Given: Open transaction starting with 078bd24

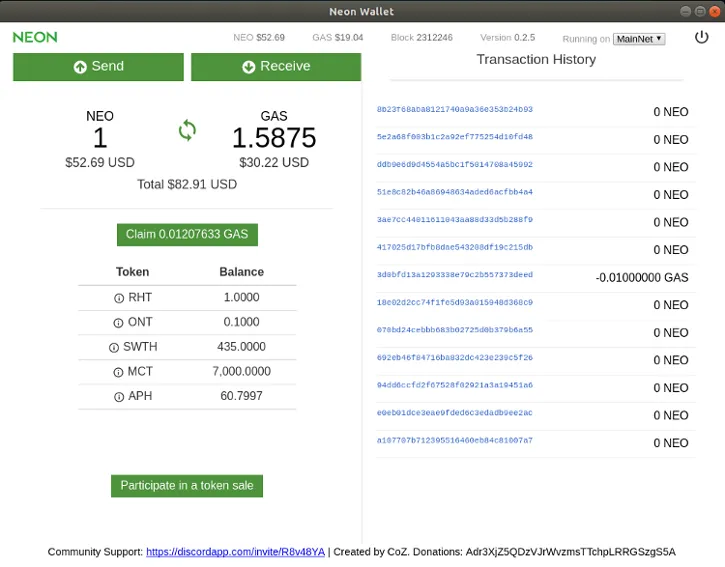Looking at the screenshot, I should pyautogui.click(x=455, y=330).
